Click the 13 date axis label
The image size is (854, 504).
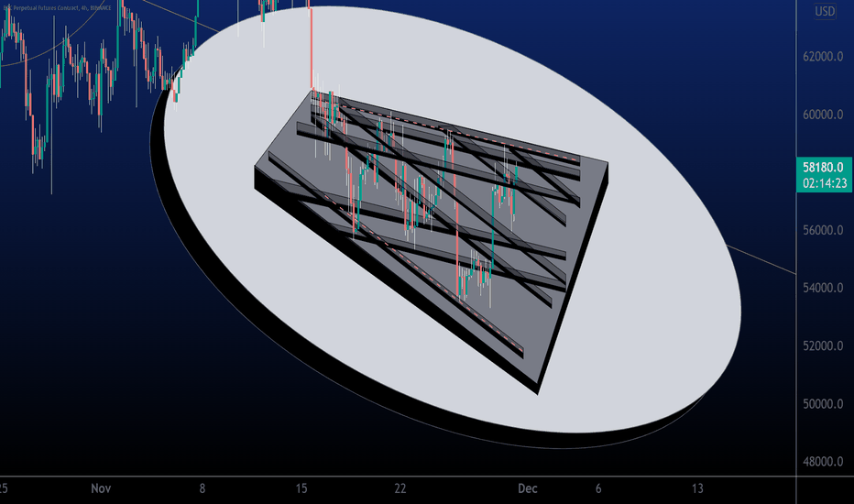click(697, 488)
